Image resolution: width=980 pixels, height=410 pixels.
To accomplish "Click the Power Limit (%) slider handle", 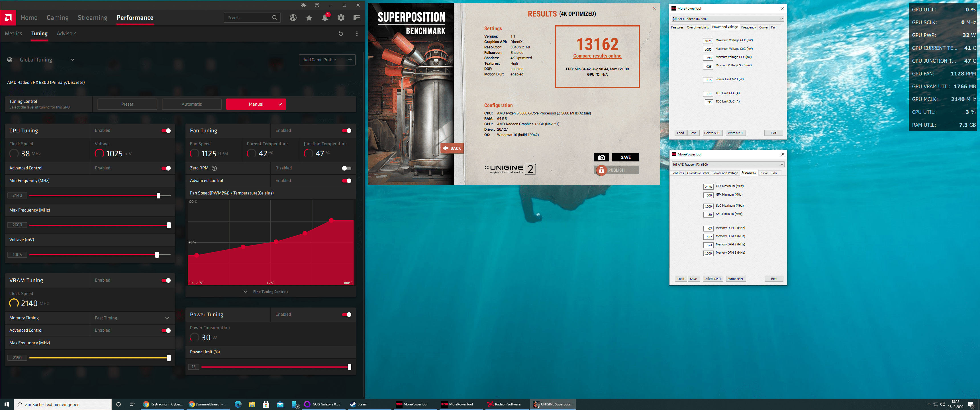I will pos(349,367).
